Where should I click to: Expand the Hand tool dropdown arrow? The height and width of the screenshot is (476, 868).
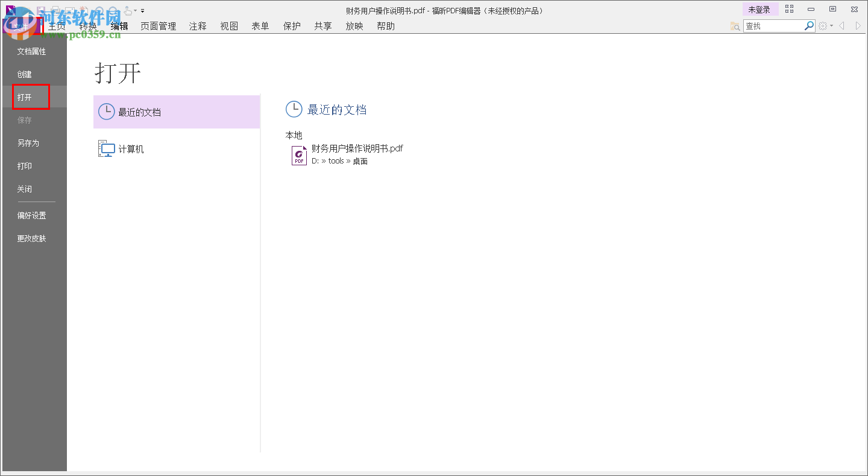pyautogui.click(x=135, y=10)
